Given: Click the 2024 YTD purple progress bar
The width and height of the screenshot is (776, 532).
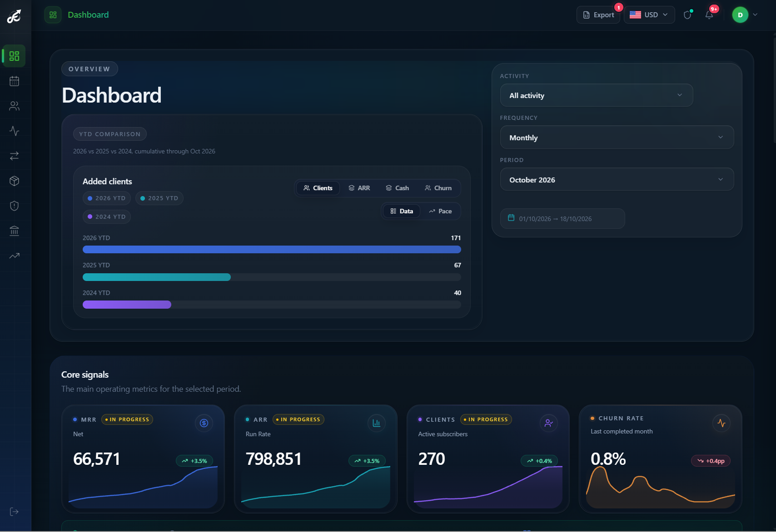Looking at the screenshot, I should [127, 305].
